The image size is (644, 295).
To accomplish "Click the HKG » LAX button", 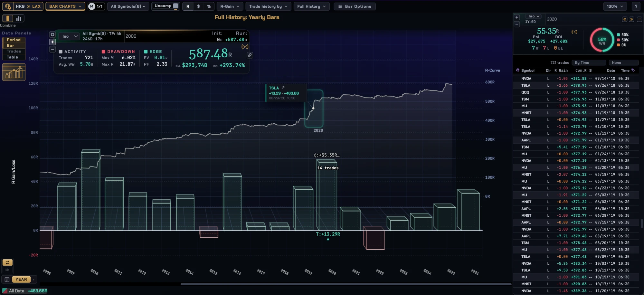I will (23, 6).
